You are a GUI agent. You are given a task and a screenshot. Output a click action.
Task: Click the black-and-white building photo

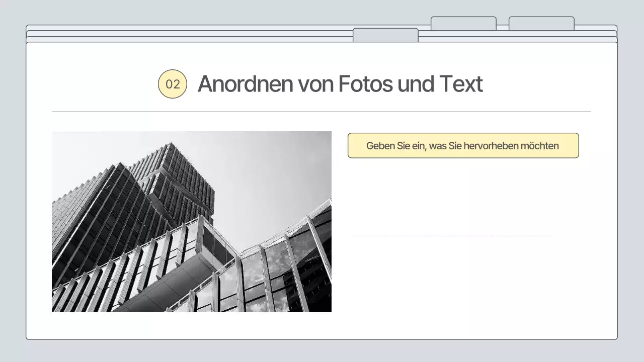[x=191, y=221]
